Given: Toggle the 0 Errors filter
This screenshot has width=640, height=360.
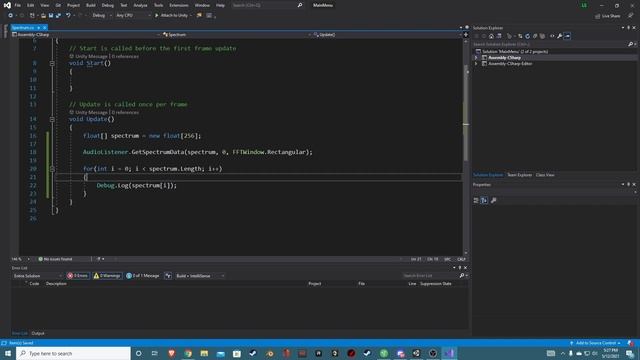Looking at the screenshot, I should tap(78, 276).
